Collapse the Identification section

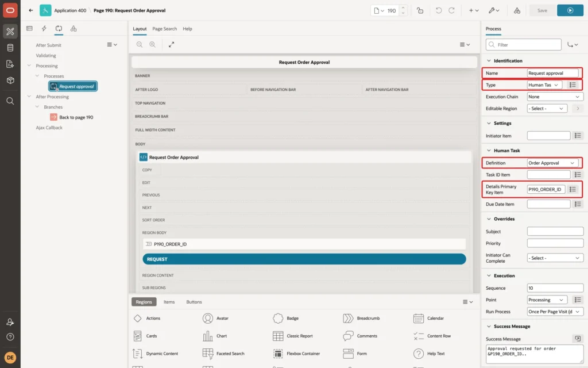coord(489,61)
